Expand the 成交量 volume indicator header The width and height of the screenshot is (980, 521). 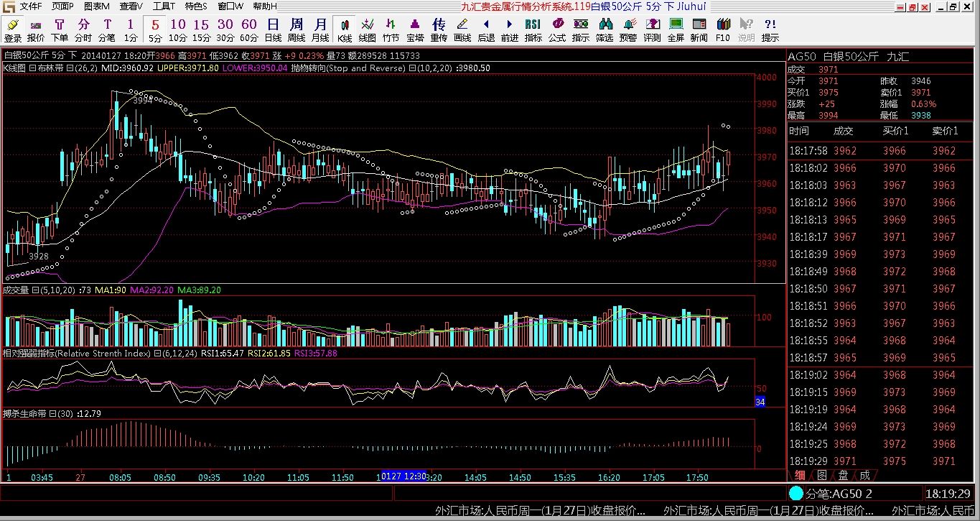coord(16,290)
